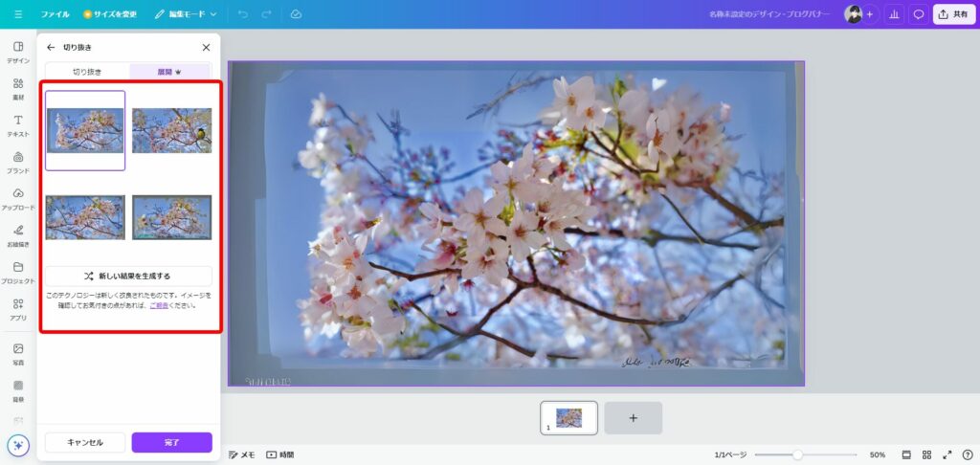980x465 pixels.
Task: Switch to the 切り抜き tab
Action: (x=87, y=72)
